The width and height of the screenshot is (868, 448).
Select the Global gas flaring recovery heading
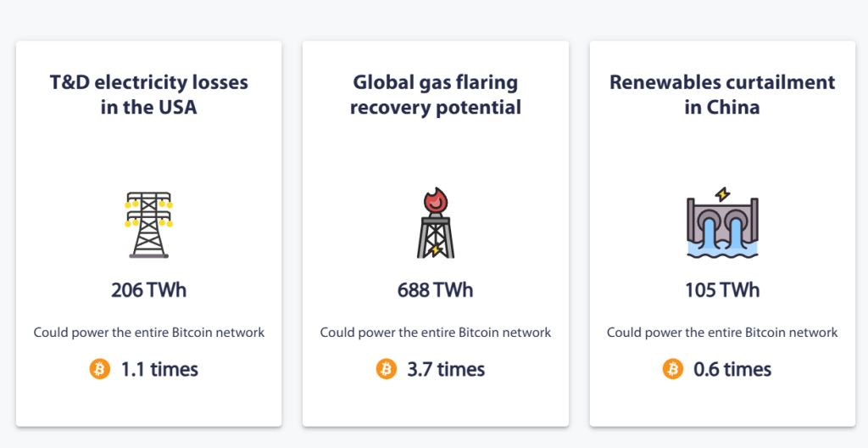point(436,95)
